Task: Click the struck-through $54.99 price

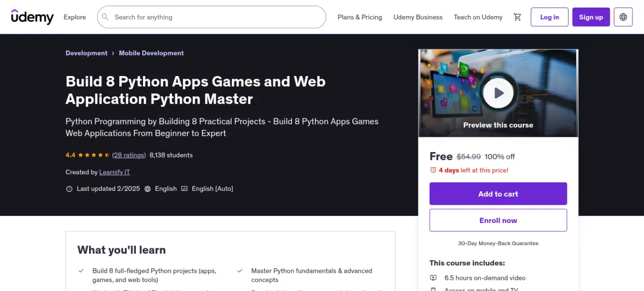Action: click(x=469, y=157)
